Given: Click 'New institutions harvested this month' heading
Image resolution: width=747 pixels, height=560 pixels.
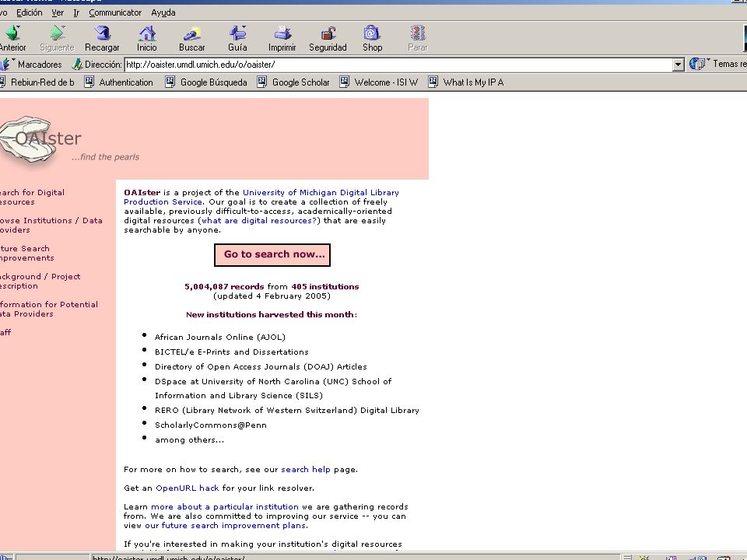Looking at the screenshot, I should (271, 315).
